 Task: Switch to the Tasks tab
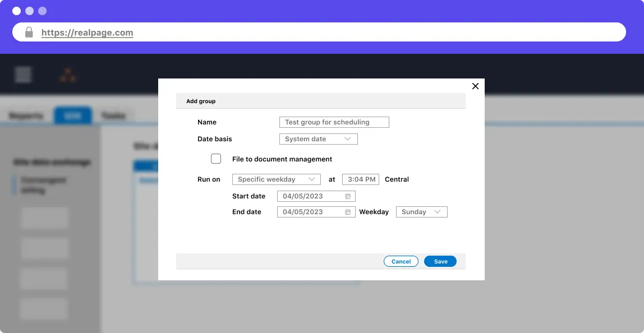[x=113, y=115]
